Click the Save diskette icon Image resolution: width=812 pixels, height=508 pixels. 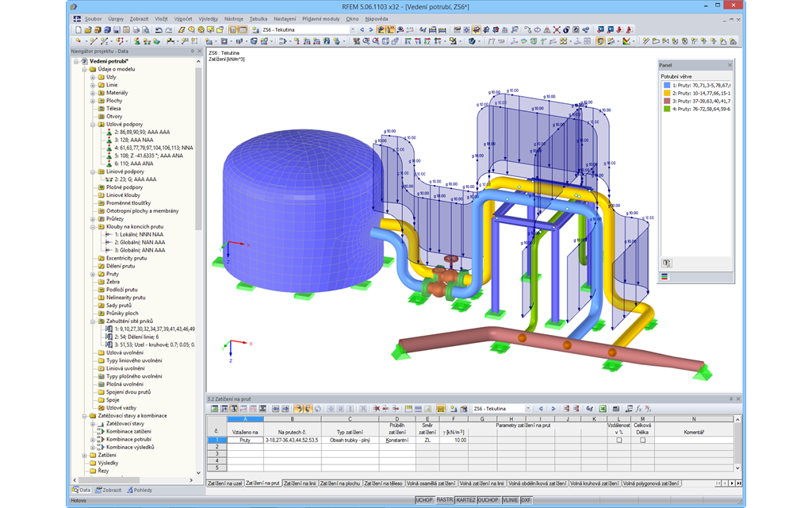(x=117, y=29)
